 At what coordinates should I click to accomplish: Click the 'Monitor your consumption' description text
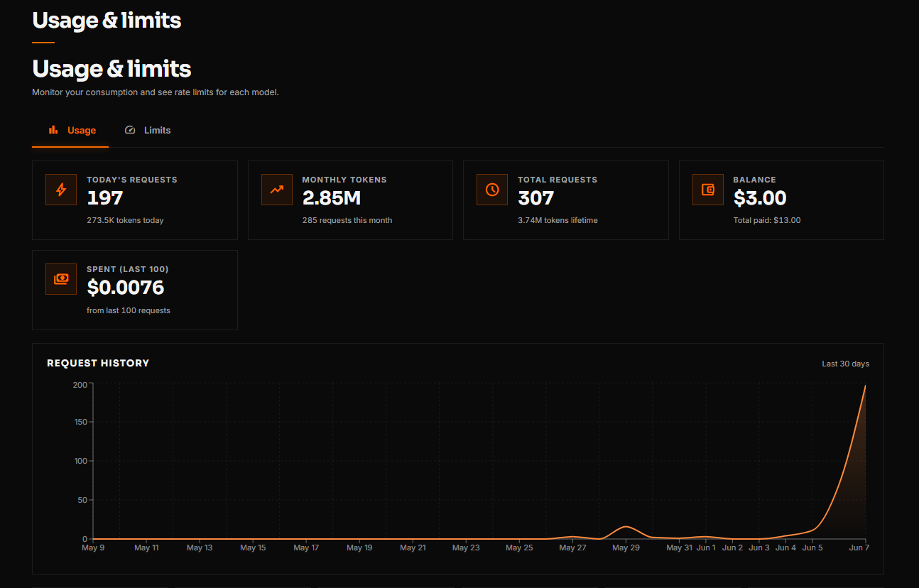156,92
